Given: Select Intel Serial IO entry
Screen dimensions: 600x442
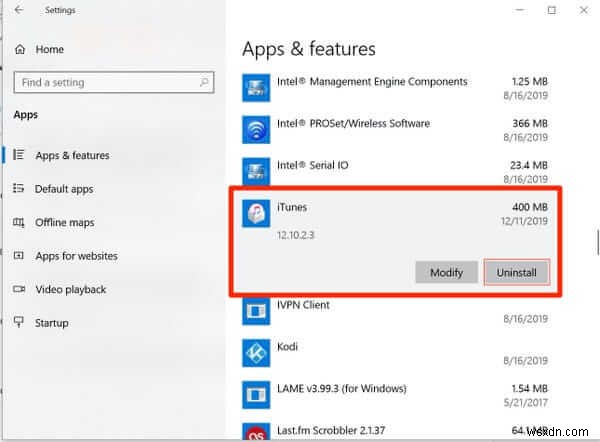Looking at the screenshot, I should [313, 165].
